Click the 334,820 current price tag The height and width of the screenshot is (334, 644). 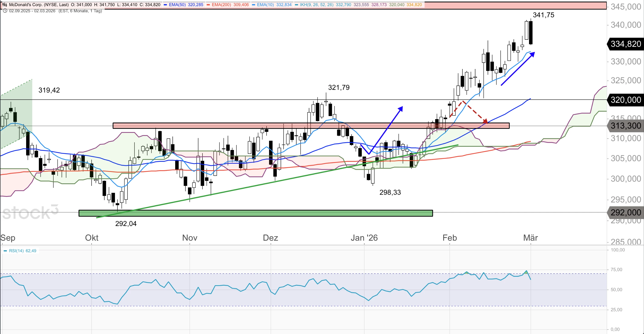pos(626,44)
